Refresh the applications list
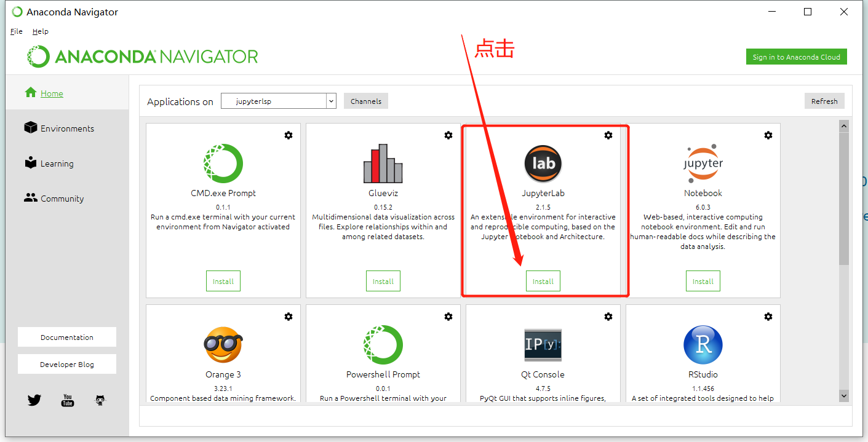 (x=824, y=101)
